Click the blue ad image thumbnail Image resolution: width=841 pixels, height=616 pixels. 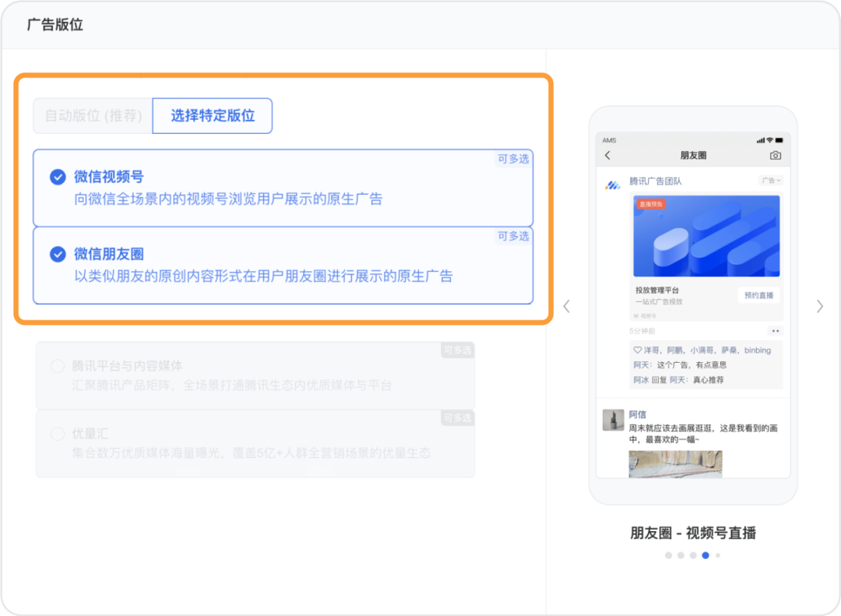(706, 236)
